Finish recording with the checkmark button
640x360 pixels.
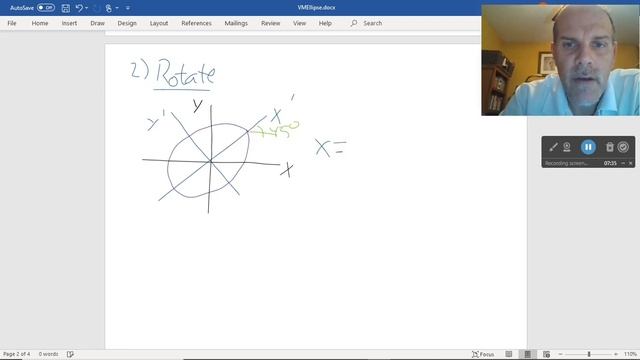pyautogui.click(x=623, y=147)
